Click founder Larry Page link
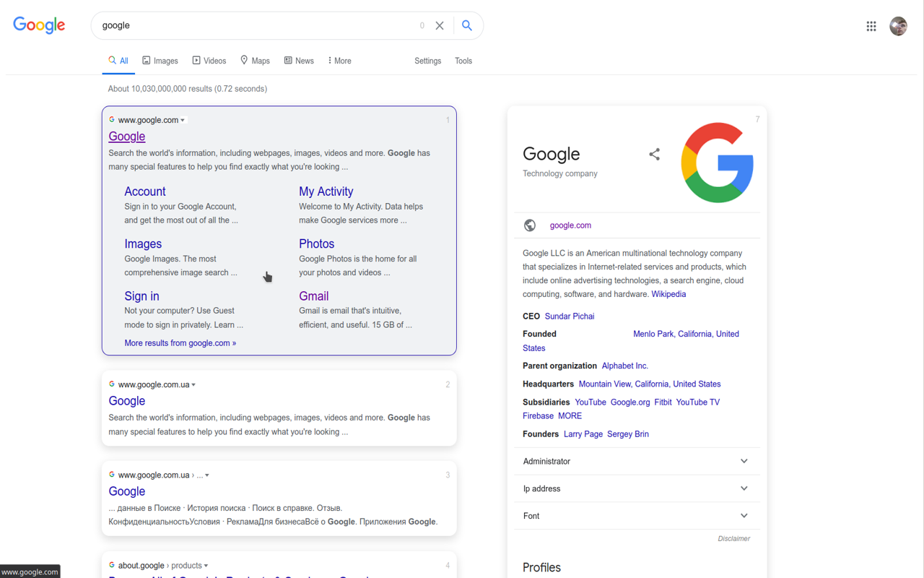 click(583, 434)
